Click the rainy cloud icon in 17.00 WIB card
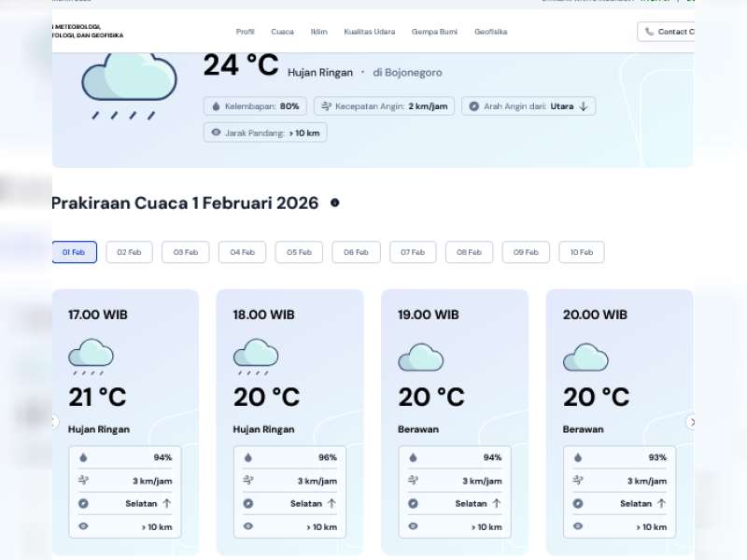Image resolution: width=747 pixels, height=560 pixels. tap(91, 356)
